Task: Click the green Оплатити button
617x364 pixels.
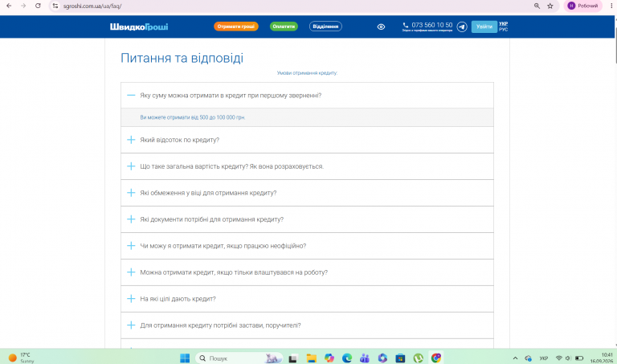Action: (284, 27)
